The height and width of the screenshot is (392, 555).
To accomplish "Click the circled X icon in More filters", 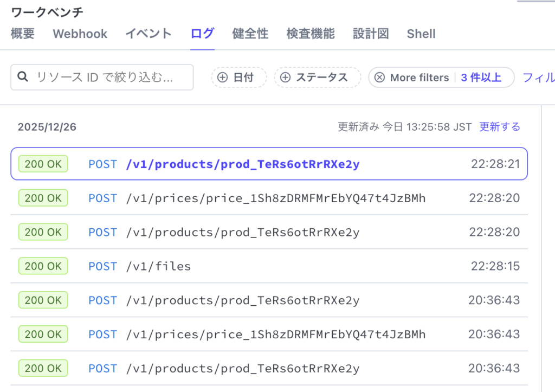I will (x=380, y=77).
